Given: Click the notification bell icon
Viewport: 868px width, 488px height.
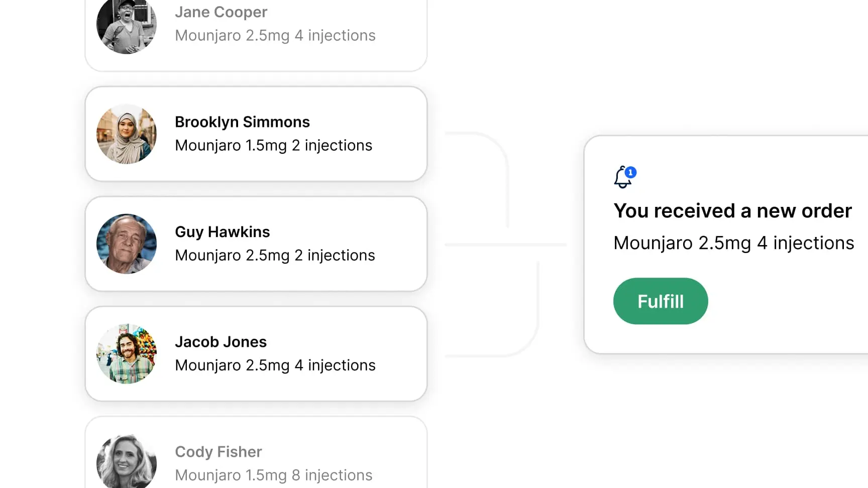Looking at the screenshot, I should coord(622,179).
